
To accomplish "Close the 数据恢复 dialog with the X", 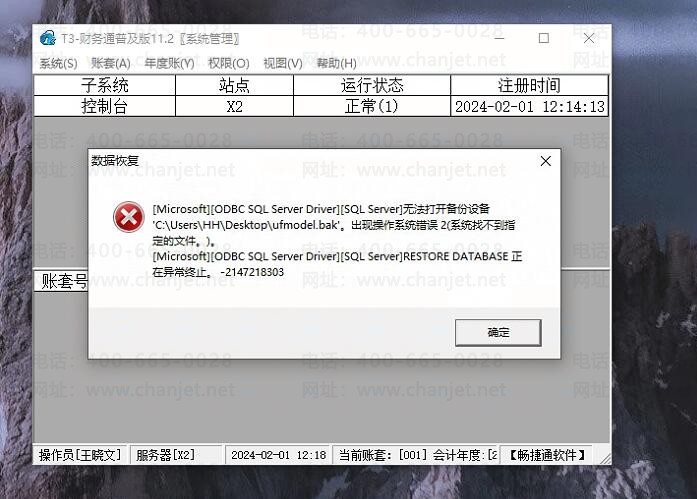I will coord(545,161).
